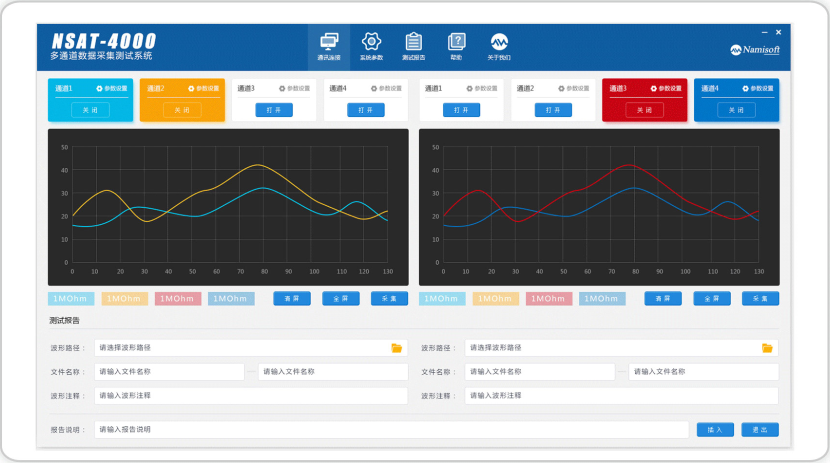The image size is (830, 463).
Task: Click the 退出 button at bottom right
Action: [759, 430]
